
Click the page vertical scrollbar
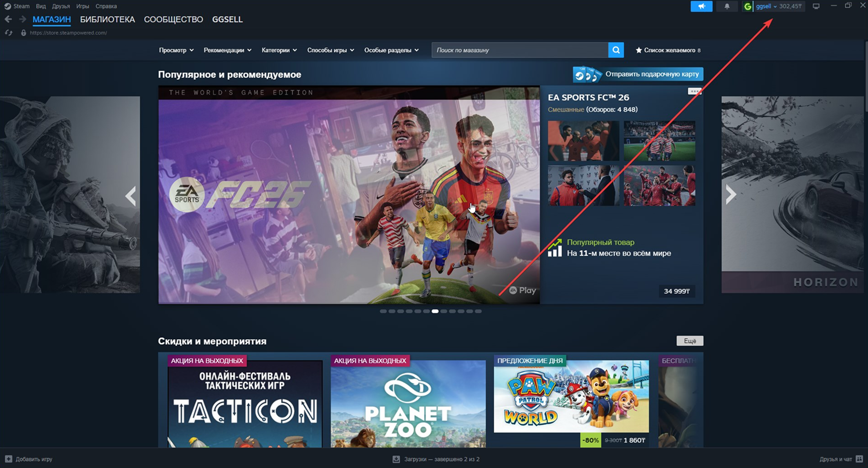(866, 77)
